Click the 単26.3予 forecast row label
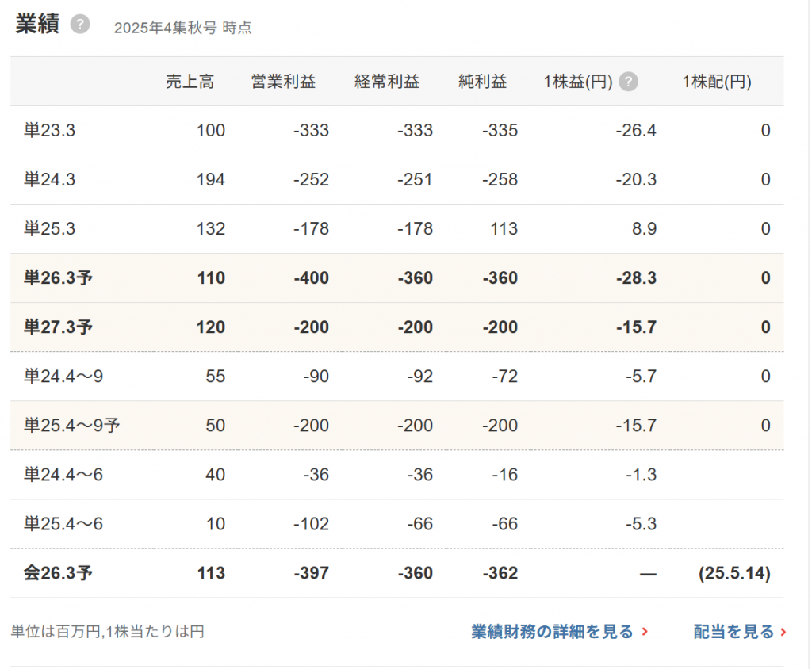The image size is (812, 669). [x=58, y=278]
